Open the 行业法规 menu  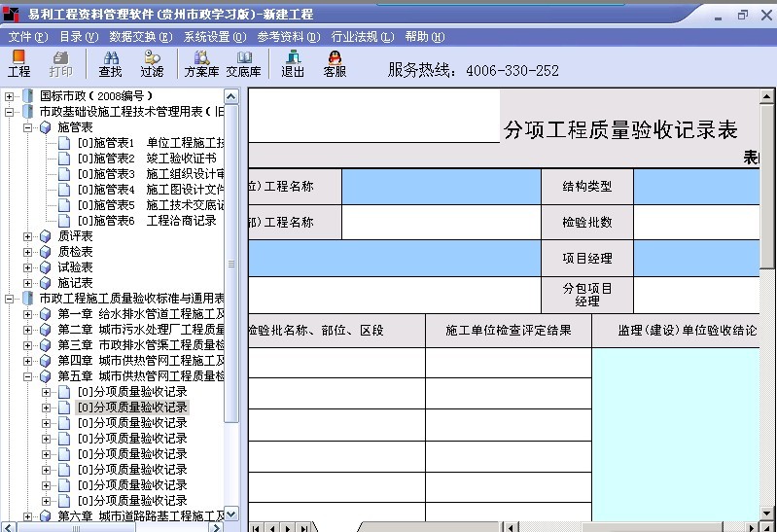point(362,37)
